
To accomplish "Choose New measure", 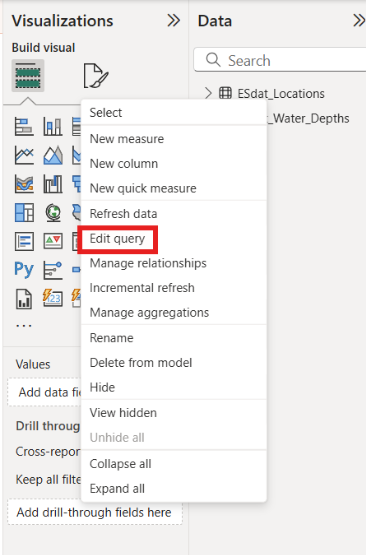I will (x=173, y=139).
